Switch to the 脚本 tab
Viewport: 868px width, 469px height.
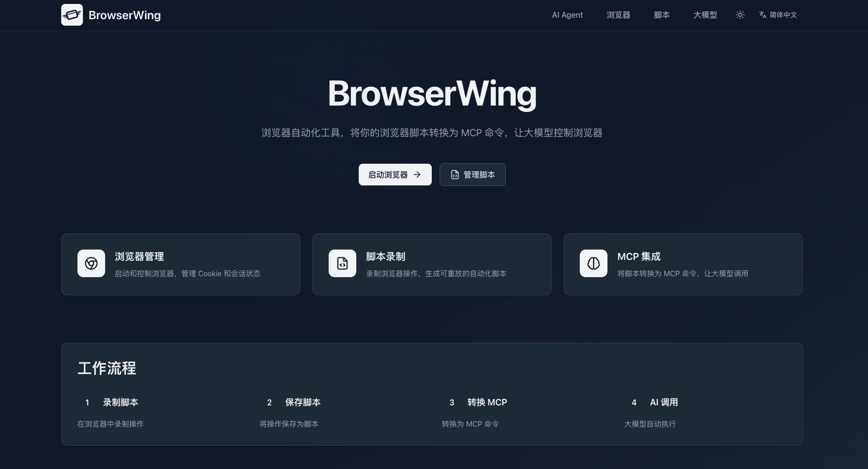(661, 15)
